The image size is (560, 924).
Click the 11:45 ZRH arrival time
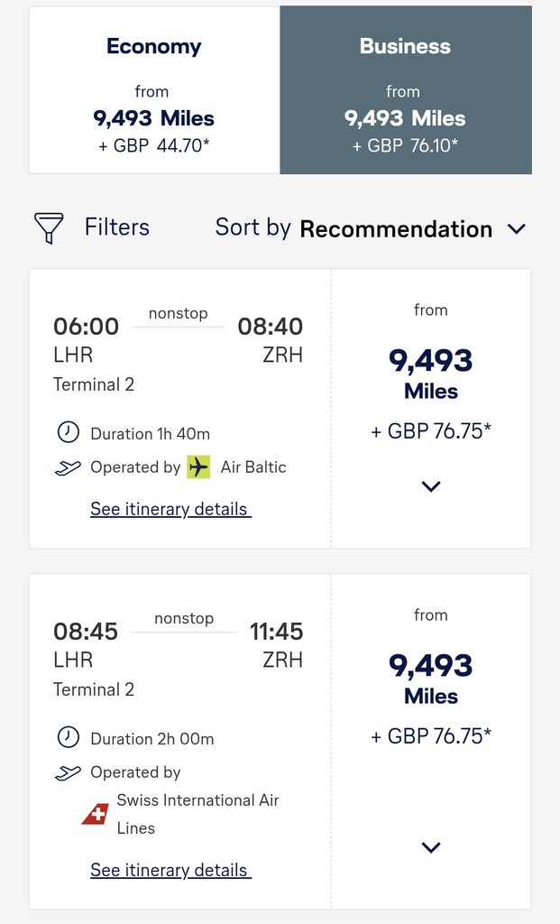[276, 631]
